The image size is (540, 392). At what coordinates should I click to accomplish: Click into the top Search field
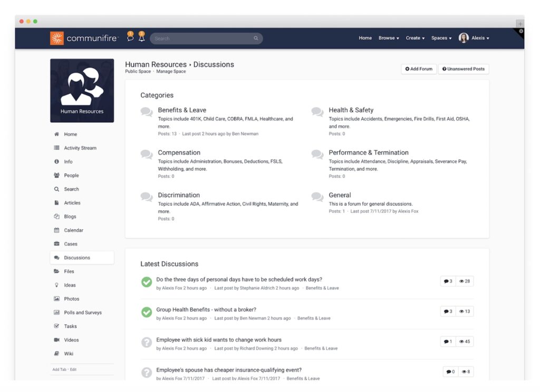click(x=200, y=38)
